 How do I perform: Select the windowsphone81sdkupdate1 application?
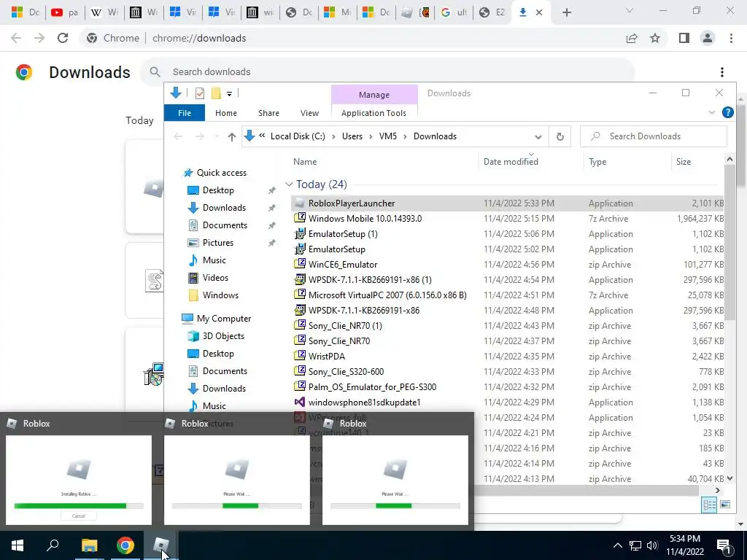tap(507, 402)
